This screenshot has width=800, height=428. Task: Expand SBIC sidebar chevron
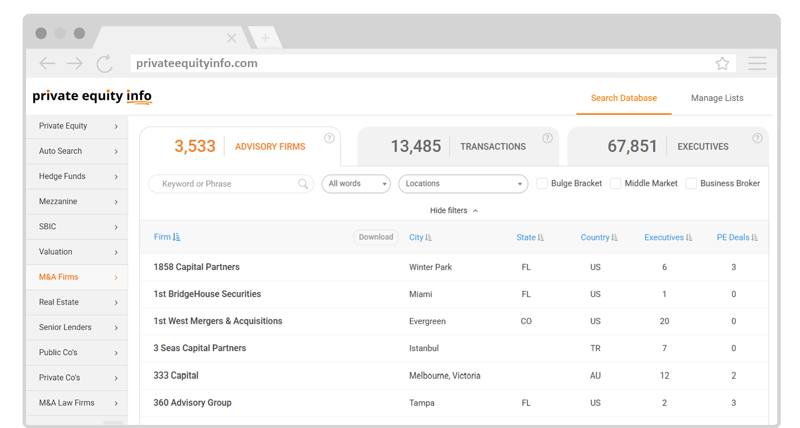pos(116,227)
